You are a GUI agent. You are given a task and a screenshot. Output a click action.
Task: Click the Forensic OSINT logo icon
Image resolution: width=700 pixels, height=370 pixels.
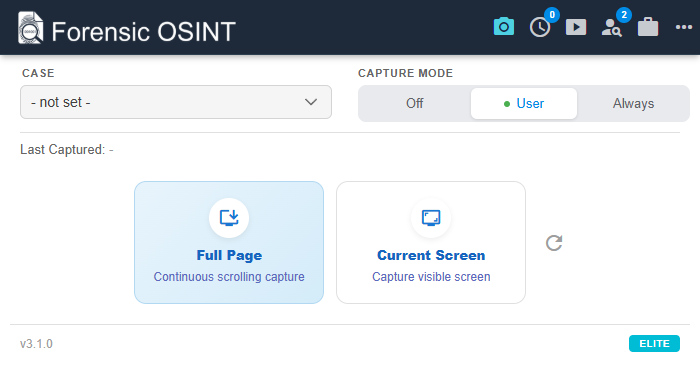(30, 28)
